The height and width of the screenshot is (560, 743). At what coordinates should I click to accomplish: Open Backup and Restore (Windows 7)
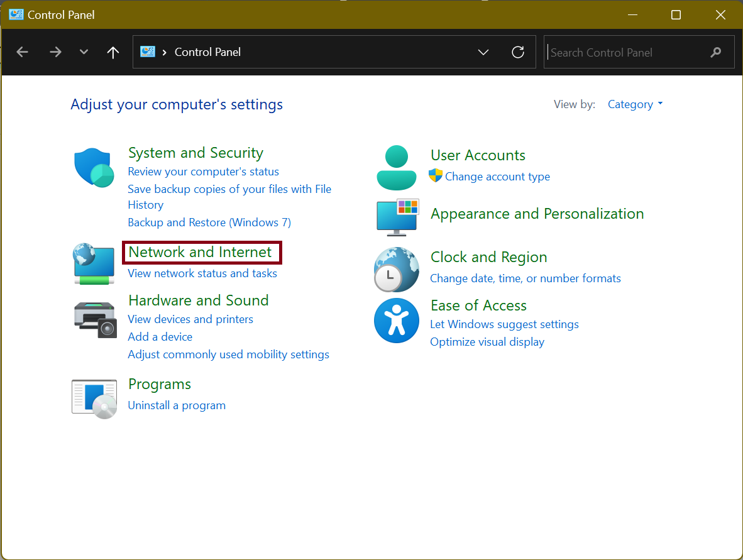coord(209,222)
